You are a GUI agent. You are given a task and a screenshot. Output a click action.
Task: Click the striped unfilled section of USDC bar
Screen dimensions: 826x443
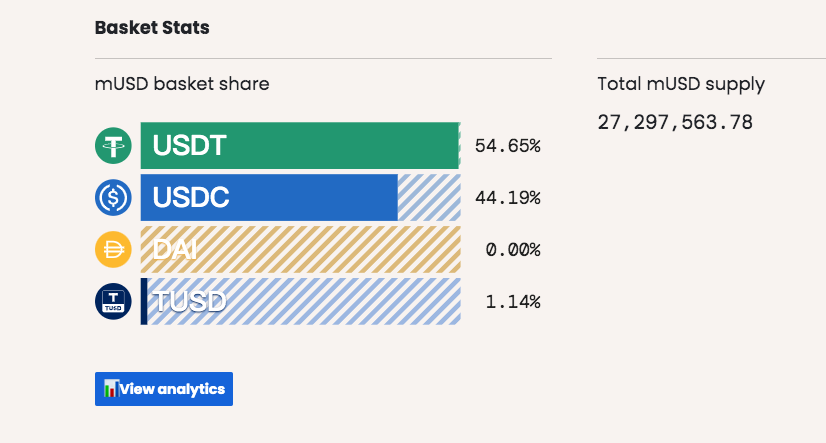[x=429, y=197]
